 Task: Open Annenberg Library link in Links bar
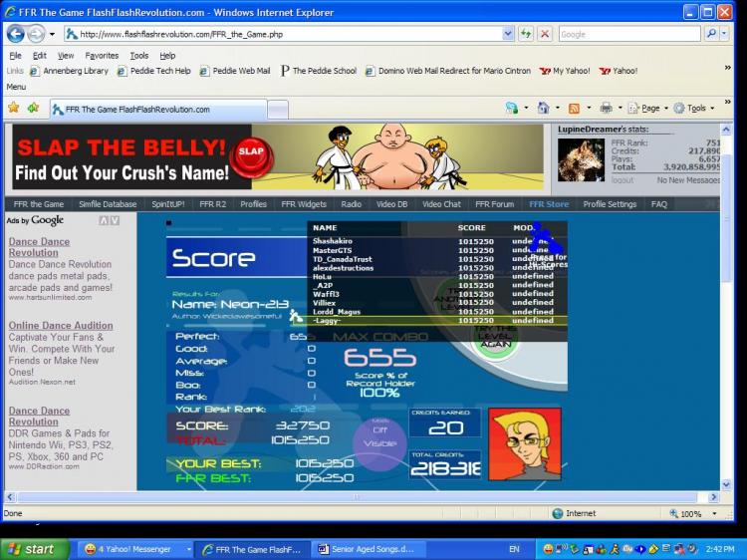click(69, 71)
